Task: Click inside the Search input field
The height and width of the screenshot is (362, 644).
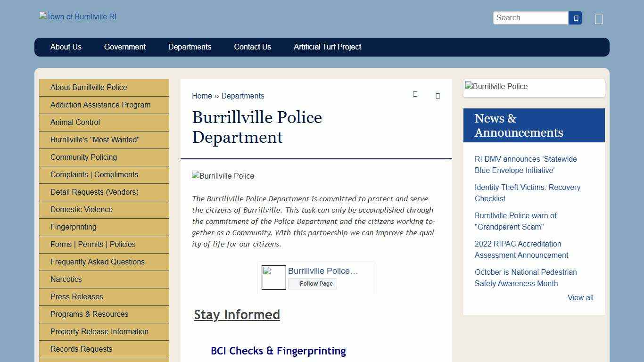Action: [530, 17]
